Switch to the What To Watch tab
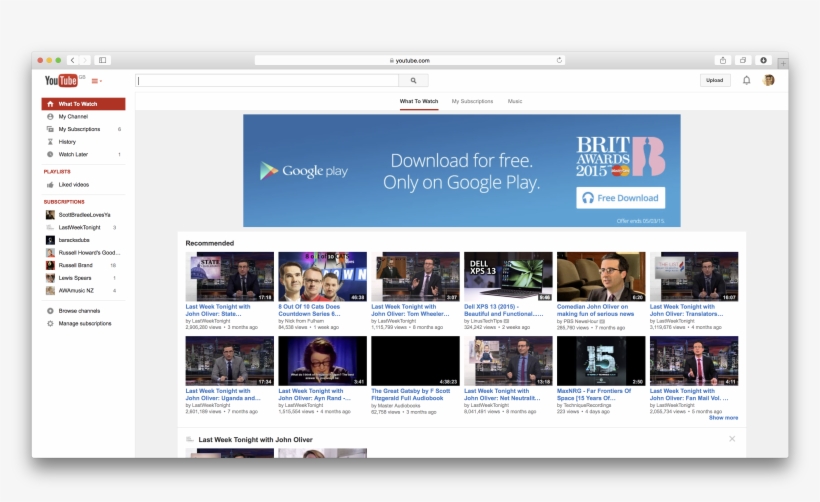The image size is (820, 502). [419, 101]
